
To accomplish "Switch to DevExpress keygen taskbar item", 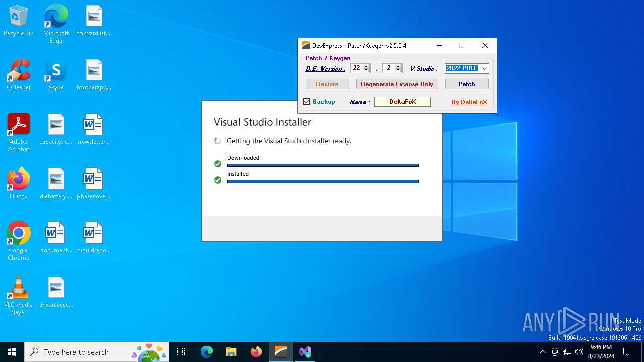I will tap(280, 352).
